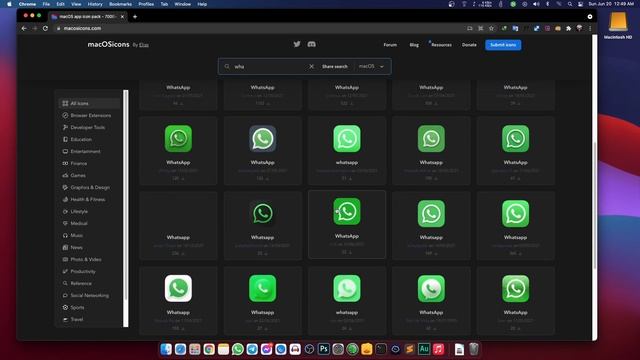Open OBS from the Dock
Screen dimensions: 640x360
(309, 349)
